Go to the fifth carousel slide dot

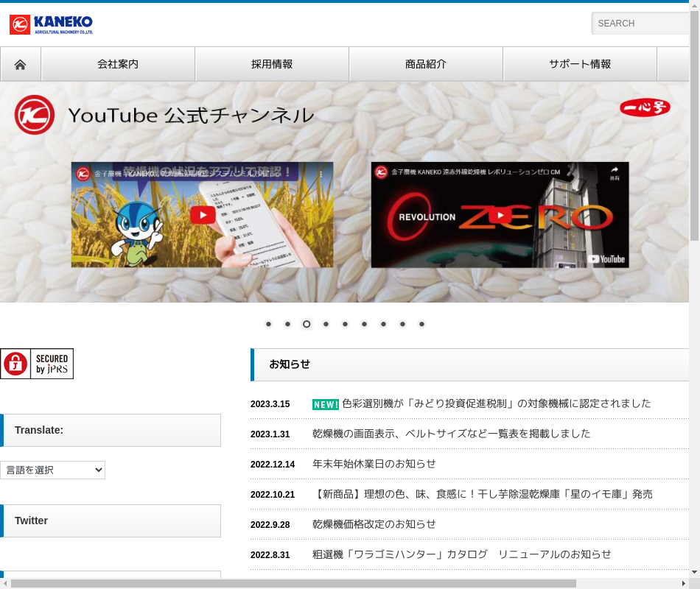[x=345, y=324]
